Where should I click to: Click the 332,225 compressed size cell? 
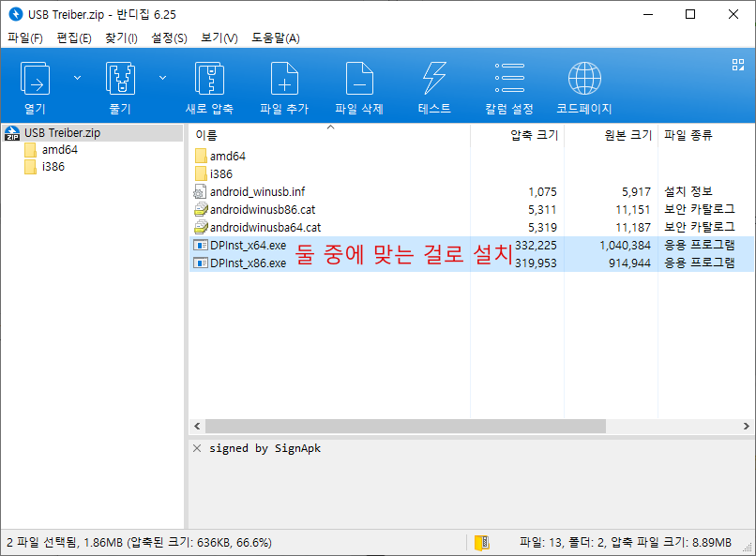click(x=536, y=246)
